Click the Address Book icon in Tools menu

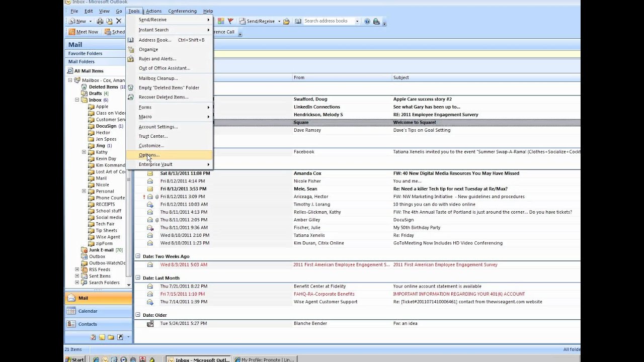130,40
